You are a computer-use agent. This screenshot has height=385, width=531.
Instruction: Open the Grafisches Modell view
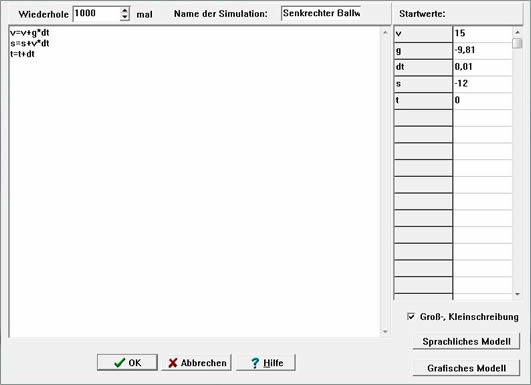466,368
